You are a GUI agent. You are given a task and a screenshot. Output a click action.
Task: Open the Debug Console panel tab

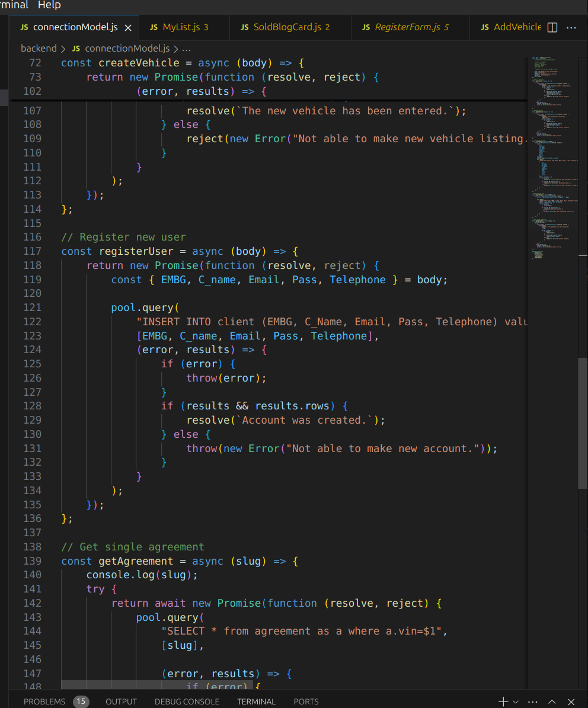tap(187, 701)
